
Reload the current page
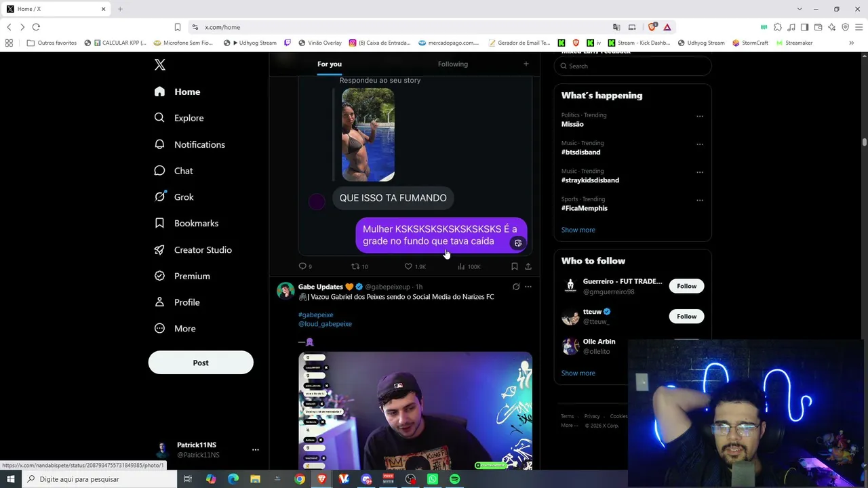[36, 27]
